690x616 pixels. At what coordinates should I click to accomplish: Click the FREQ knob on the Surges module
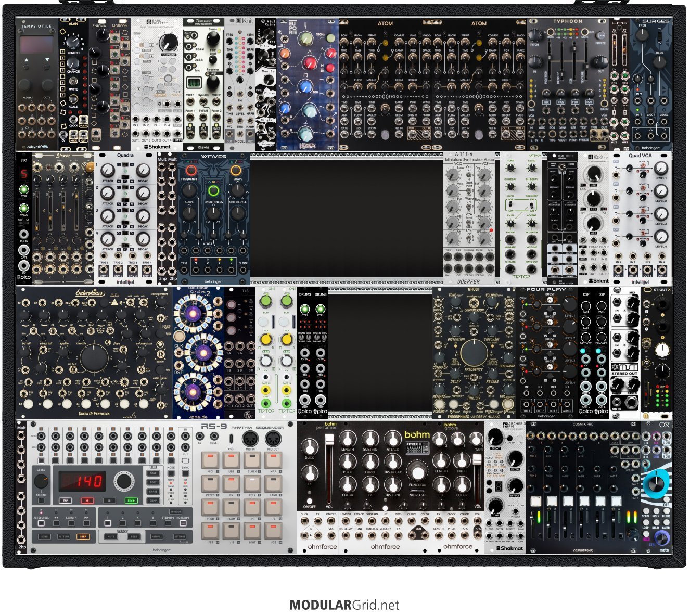click(x=642, y=36)
